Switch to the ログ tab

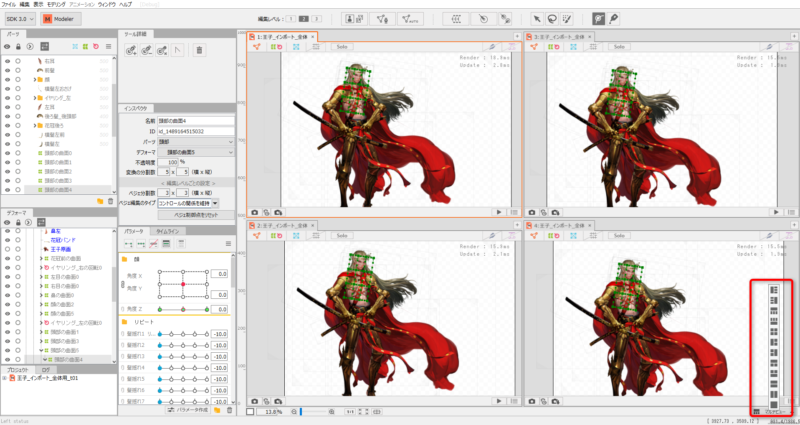click(x=46, y=370)
